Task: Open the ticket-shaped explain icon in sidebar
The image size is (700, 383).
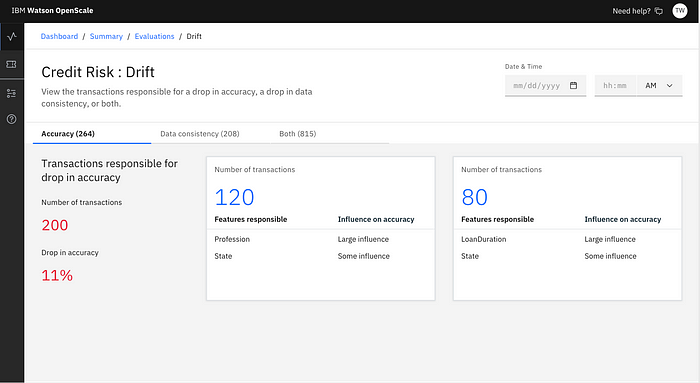Action: 12,65
